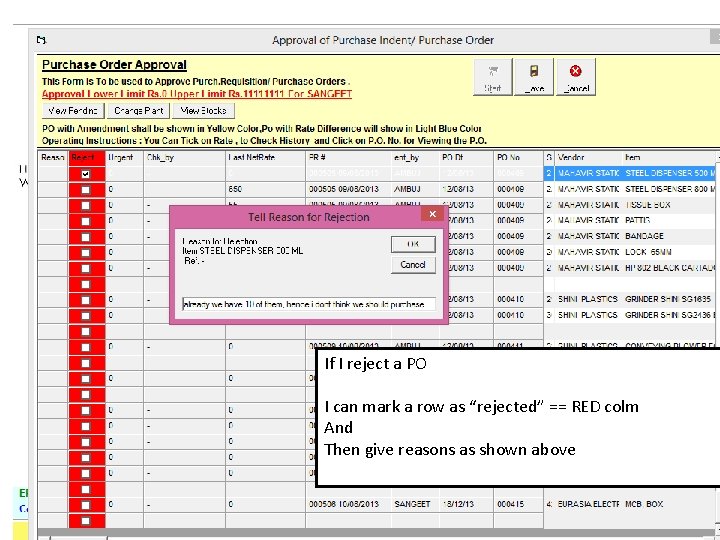Click the PR # cell 000506 10/08/2013
Viewport: 720px width, 540px height.
(349, 504)
